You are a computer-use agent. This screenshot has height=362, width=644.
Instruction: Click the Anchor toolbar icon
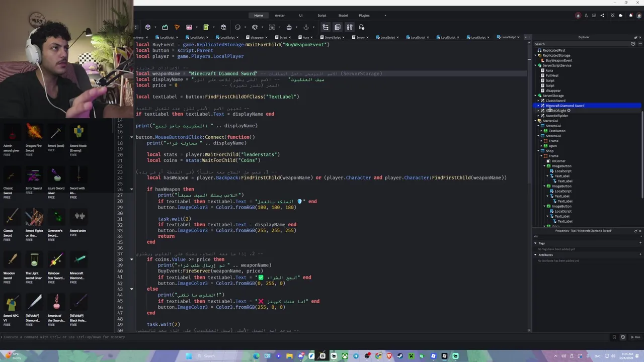(306, 27)
